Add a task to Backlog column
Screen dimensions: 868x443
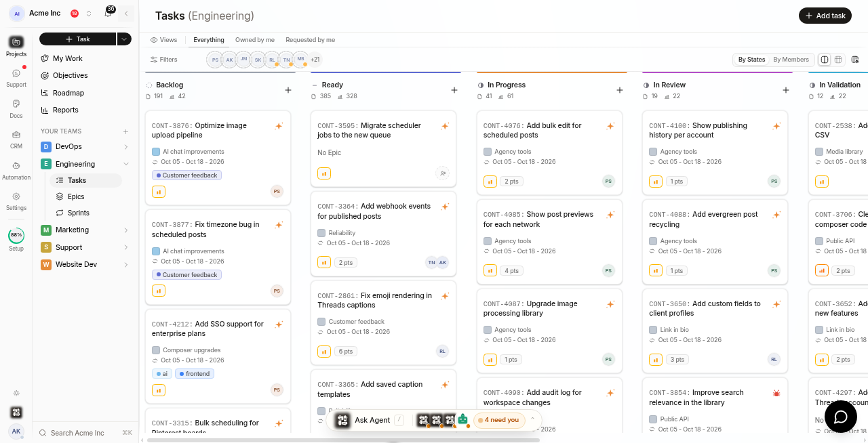click(x=288, y=90)
